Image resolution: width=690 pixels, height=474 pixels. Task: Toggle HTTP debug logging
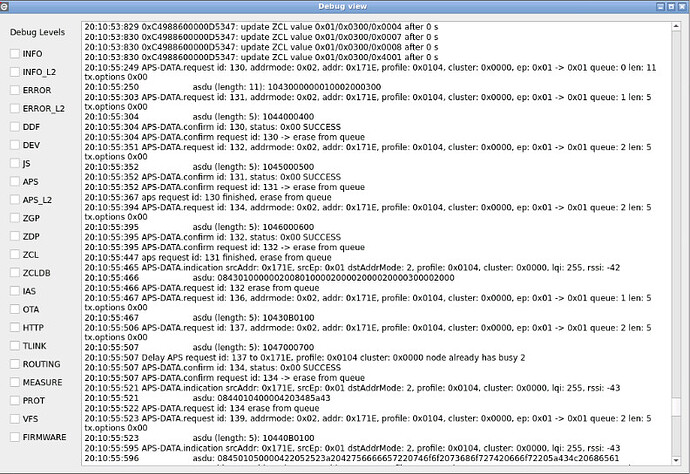click(x=15, y=328)
